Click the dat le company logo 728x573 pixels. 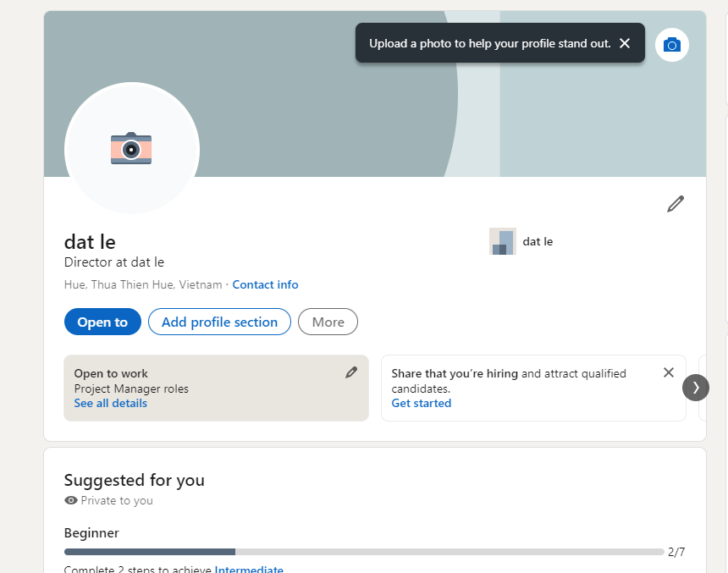click(x=503, y=241)
